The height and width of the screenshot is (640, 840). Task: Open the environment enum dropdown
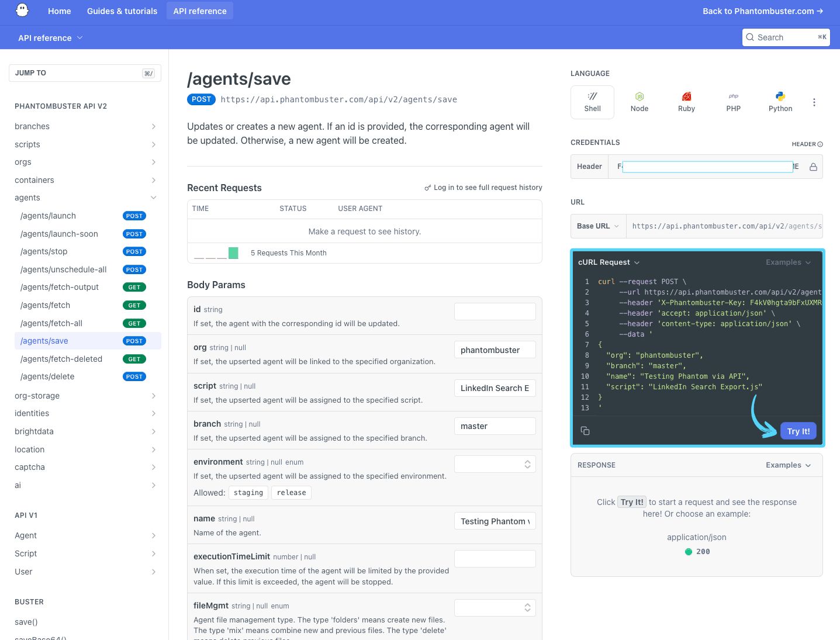tap(495, 464)
